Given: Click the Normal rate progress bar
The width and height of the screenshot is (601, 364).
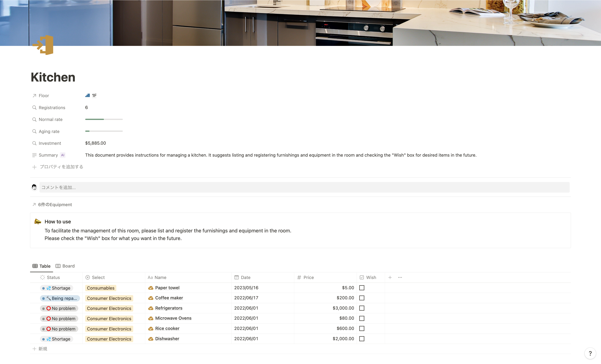Looking at the screenshot, I should click(x=104, y=119).
